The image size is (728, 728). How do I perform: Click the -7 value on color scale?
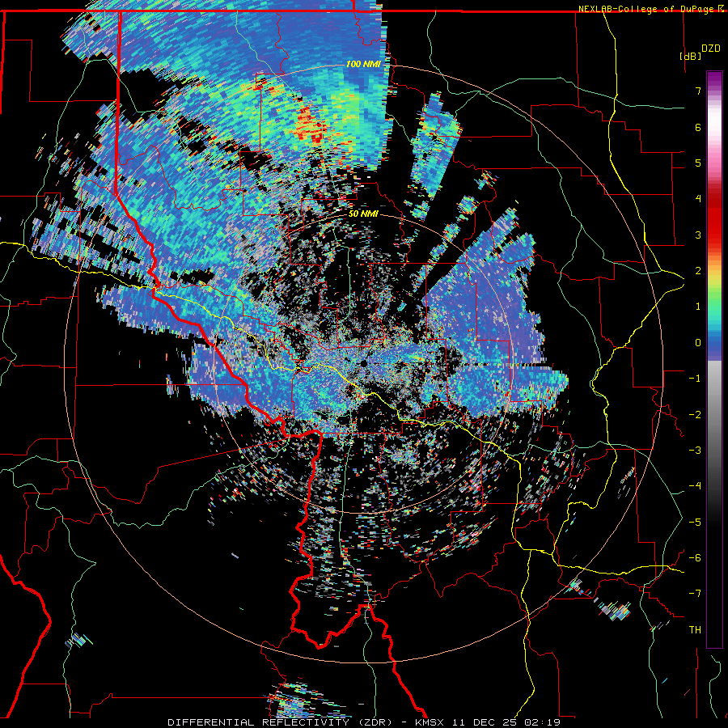click(695, 594)
